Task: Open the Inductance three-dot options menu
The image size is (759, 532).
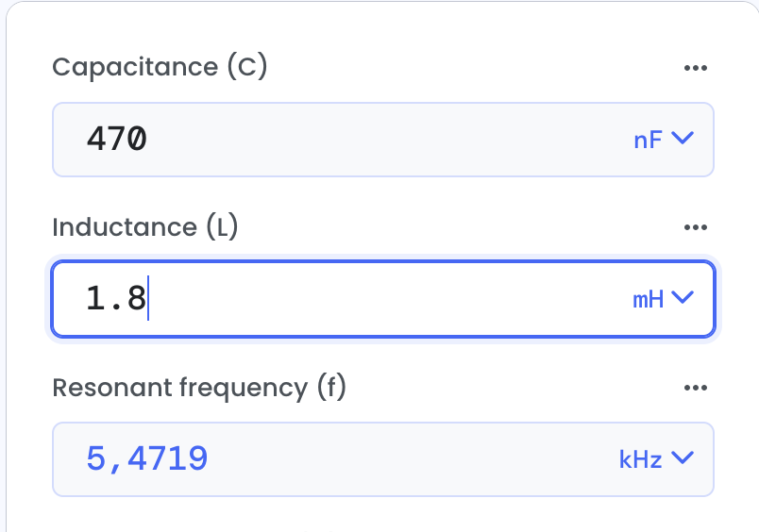Action: pyautogui.click(x=696, y=227)
